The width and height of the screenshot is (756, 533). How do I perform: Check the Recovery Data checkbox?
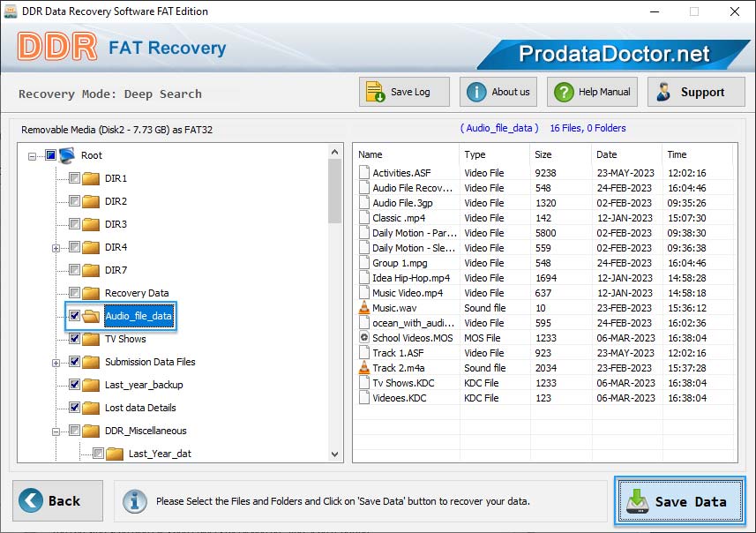[74, 292]
